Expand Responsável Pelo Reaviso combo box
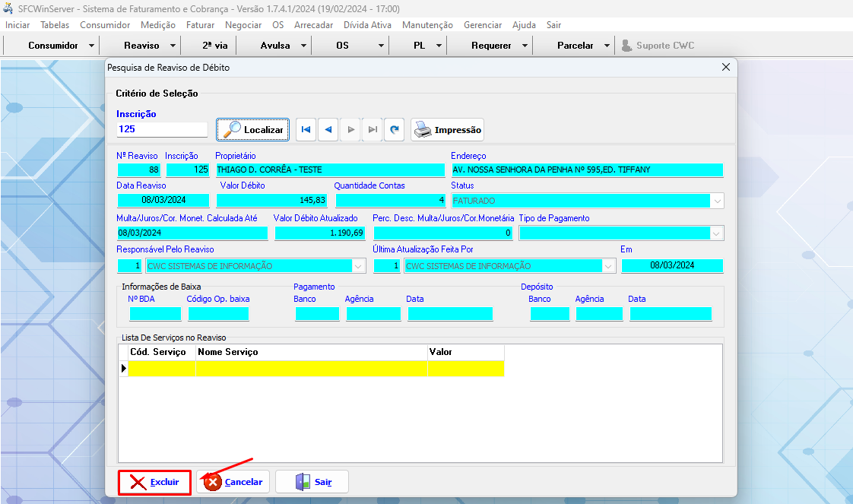This screenshot has height=504, width=853. [x=359, y=266]
